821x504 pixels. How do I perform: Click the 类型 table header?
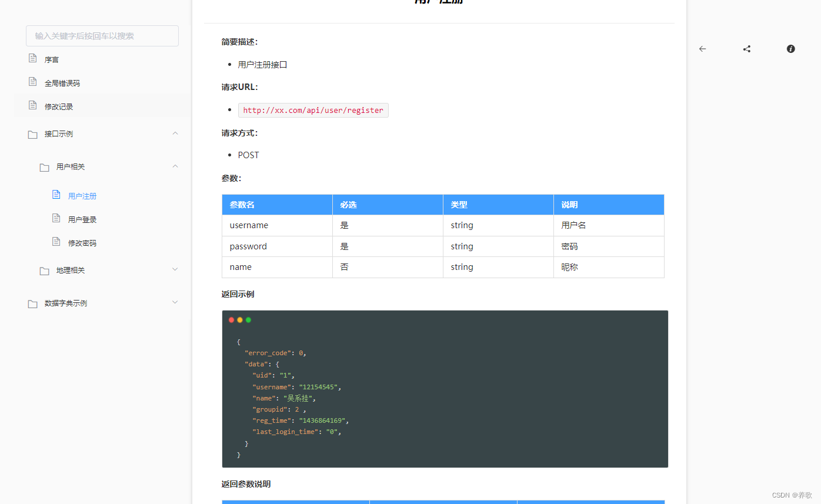pyautogui.click(x=498, y=205)
